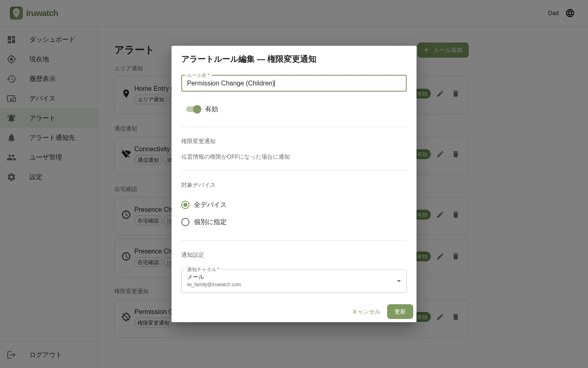This screenshot has height=368, width=588.
Task: Click the 通知設定 section label
Action: pyautogui.click(x=193, y=255)
